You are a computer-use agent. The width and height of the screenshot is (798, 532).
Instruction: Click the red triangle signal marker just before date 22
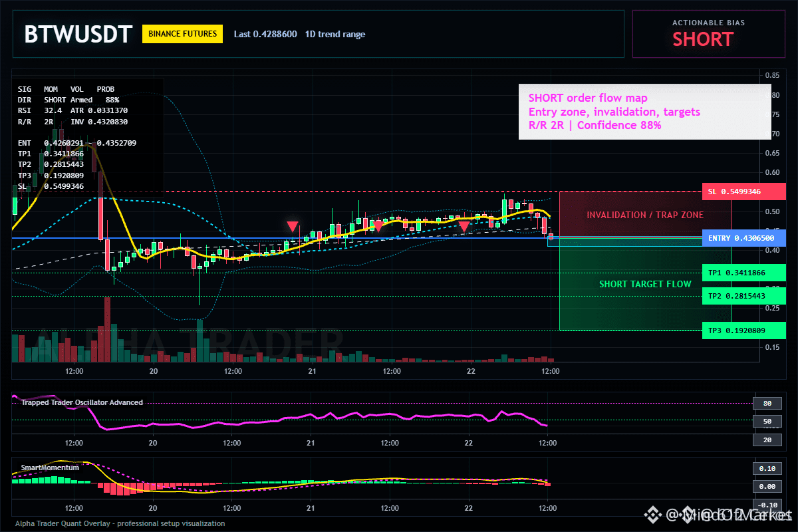click(463, 227)
